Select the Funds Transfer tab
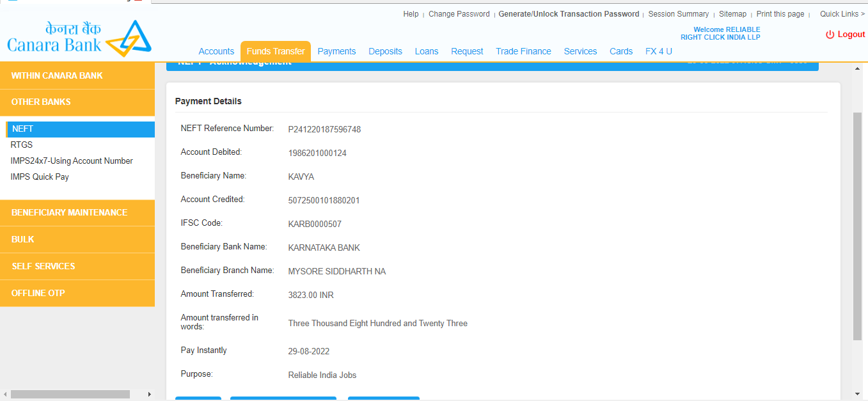The image size is (868, 401). point(276,51)
